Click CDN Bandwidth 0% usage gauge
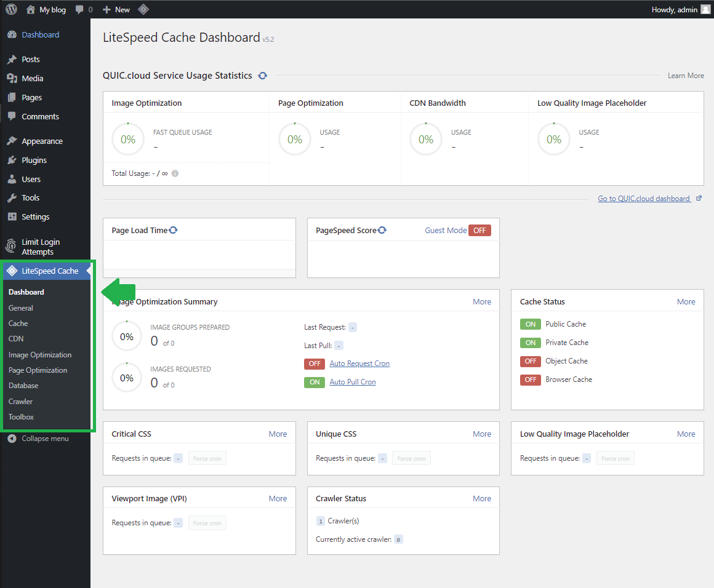Viewport: 714px width, 588px height. [x=426, y=139]
